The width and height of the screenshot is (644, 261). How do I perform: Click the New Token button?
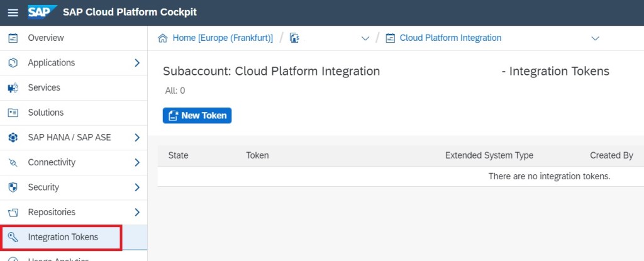197,116
